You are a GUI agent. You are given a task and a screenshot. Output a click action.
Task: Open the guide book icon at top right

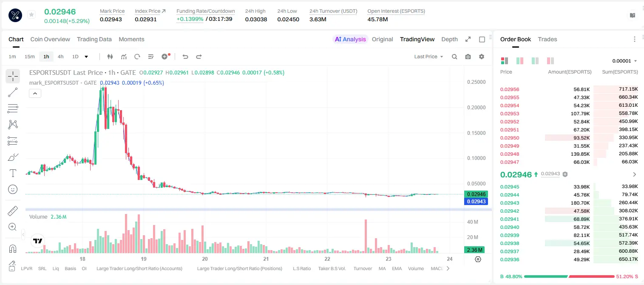633,15
